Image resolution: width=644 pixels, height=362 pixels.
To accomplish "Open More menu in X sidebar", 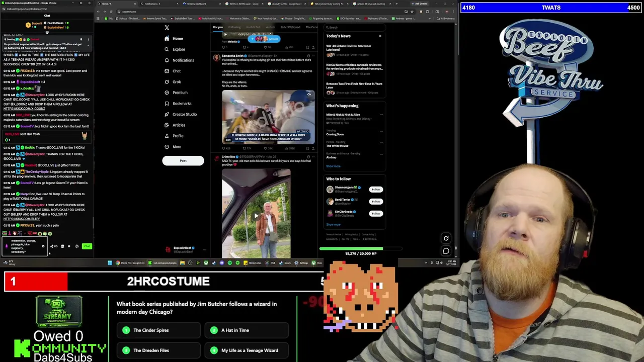I will coord(173,147).
